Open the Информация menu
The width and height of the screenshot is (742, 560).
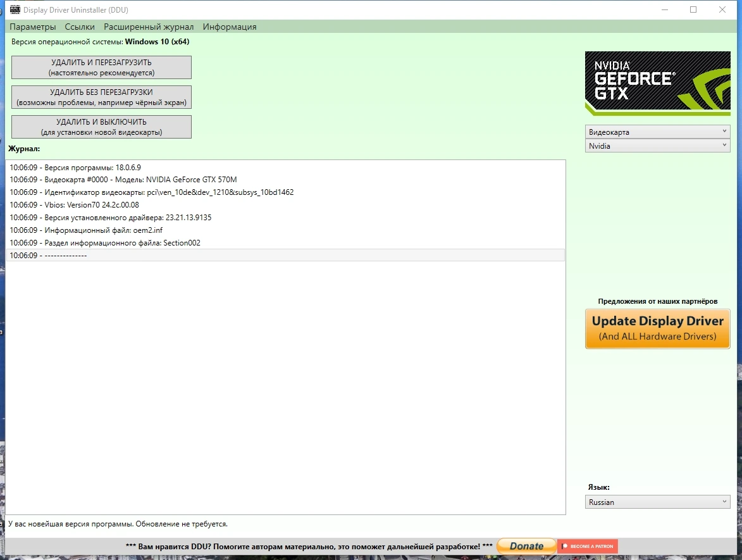(230, 27)
